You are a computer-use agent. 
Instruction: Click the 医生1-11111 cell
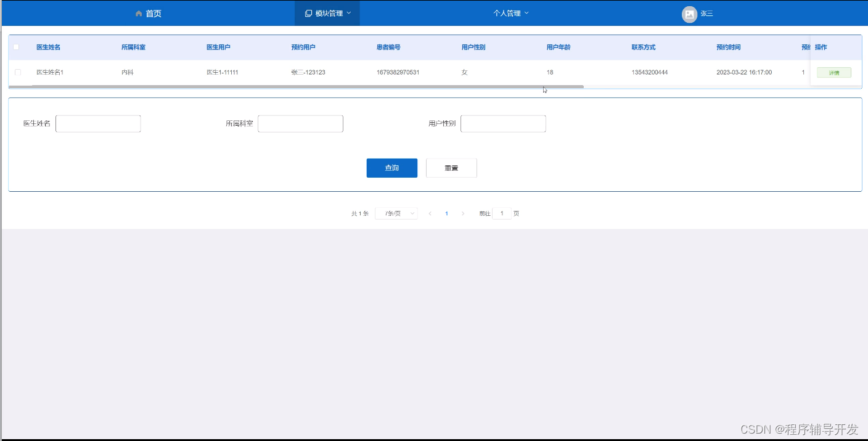[x=223, y=72]
